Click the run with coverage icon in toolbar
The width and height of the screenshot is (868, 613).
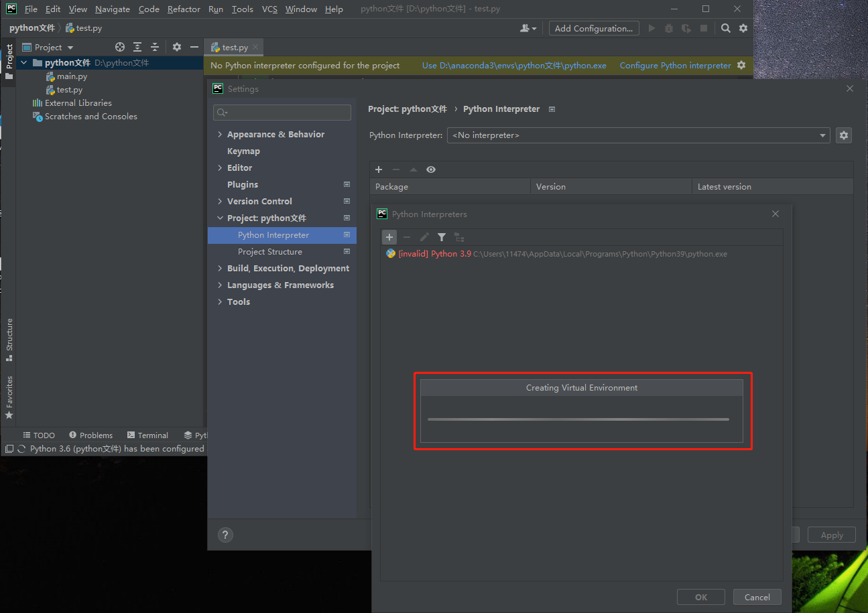686,28
